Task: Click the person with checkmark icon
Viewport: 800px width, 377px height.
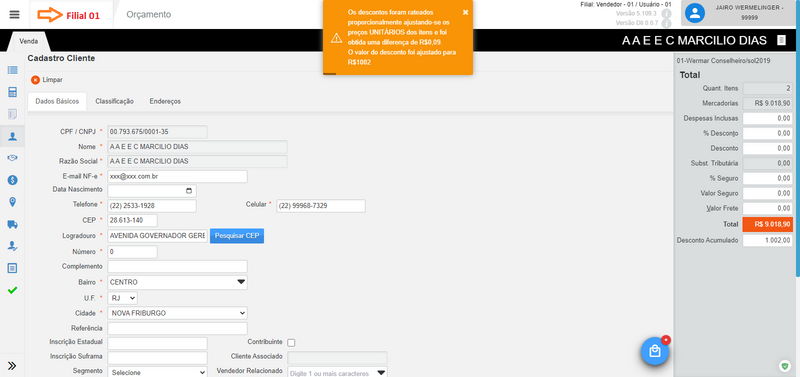Action: click(13, 246)
